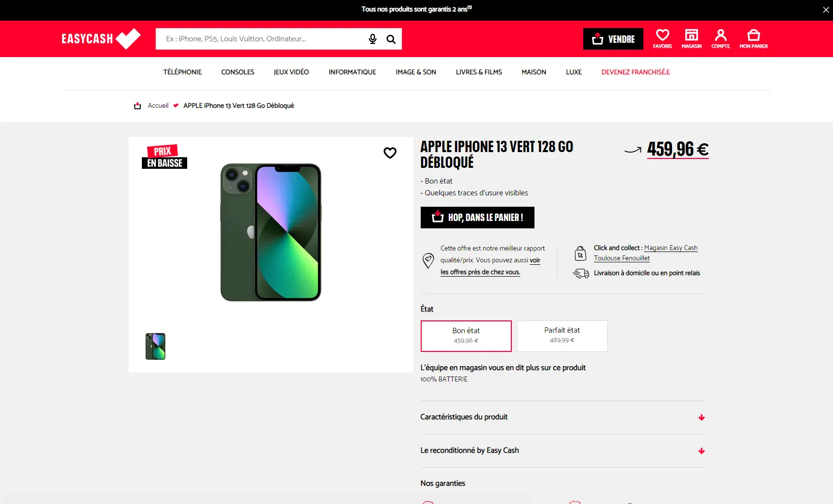833x504 pixels.
Task: Click the HOP, DANS LE PANIER button
Action: 476,217
